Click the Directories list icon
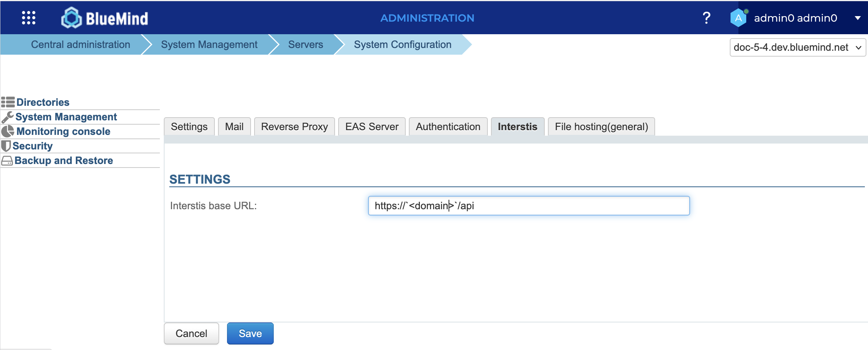Screen dimensions: 868x350 8,102
